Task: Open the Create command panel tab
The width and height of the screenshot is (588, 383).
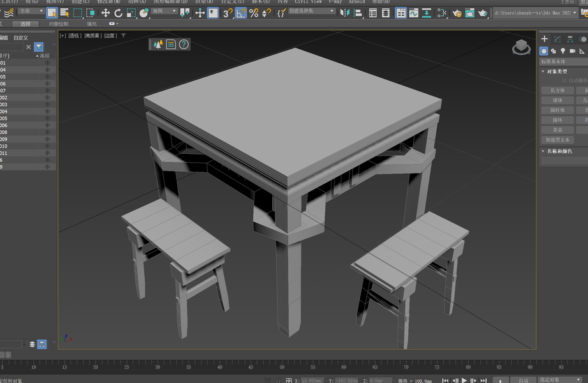Action: [545, 39]
